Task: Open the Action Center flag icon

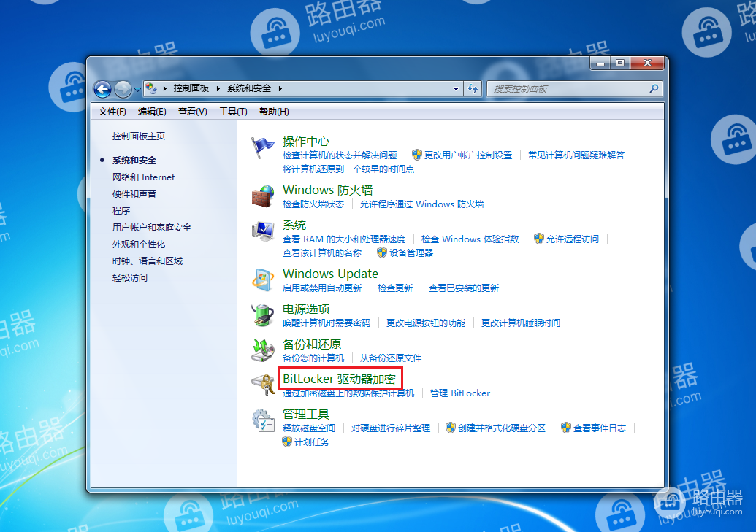Action: (262, 148)
